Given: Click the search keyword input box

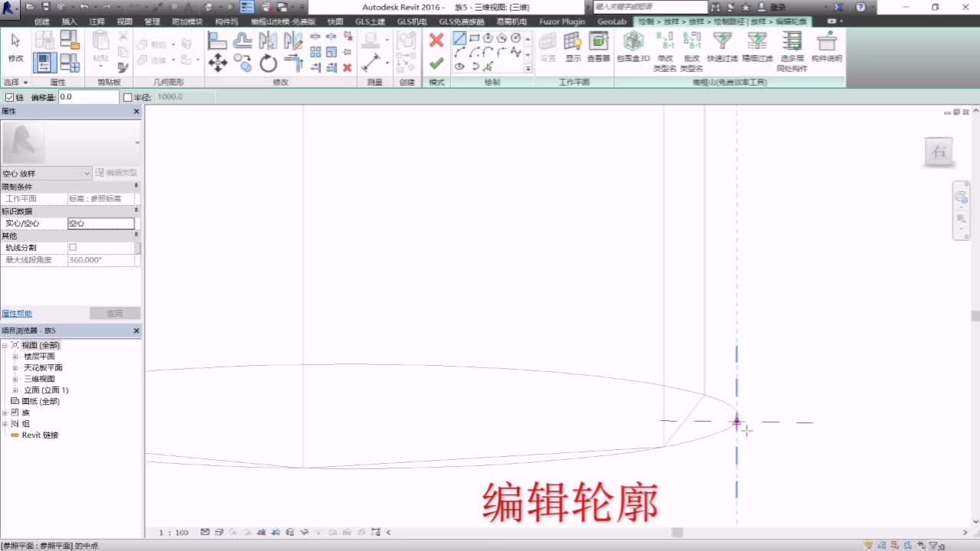Looking at the screenshot, I should [650, 7].
